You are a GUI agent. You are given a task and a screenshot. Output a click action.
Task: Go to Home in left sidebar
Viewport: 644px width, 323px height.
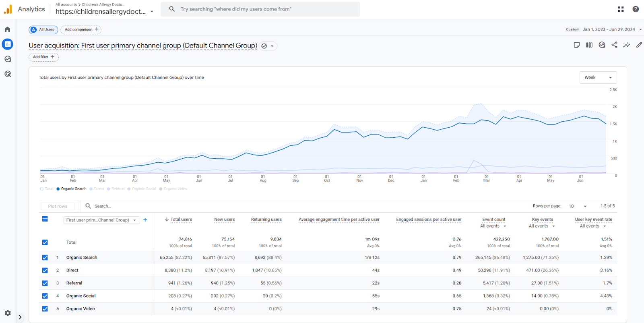click(x=8, y=29)
